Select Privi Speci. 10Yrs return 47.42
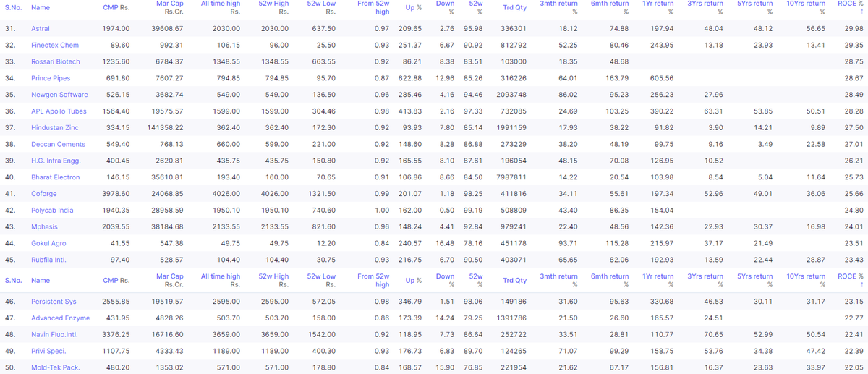The image size is (868, 374). [815, 352]
